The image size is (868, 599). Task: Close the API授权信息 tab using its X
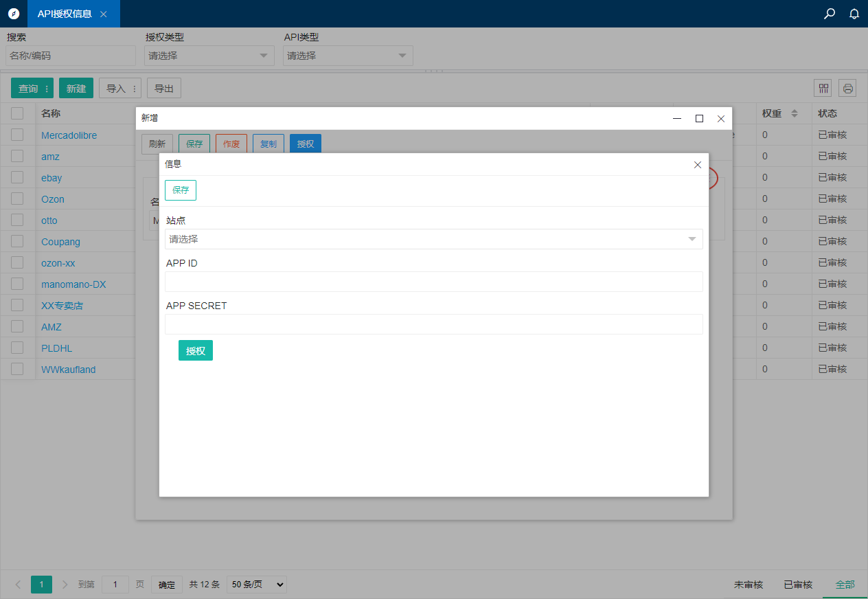(104, 14)
